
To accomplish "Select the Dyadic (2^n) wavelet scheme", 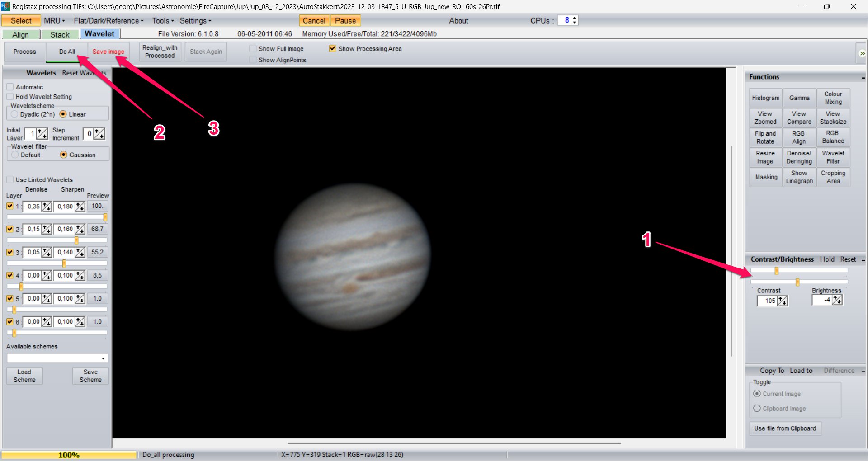I will click(15, 114).
